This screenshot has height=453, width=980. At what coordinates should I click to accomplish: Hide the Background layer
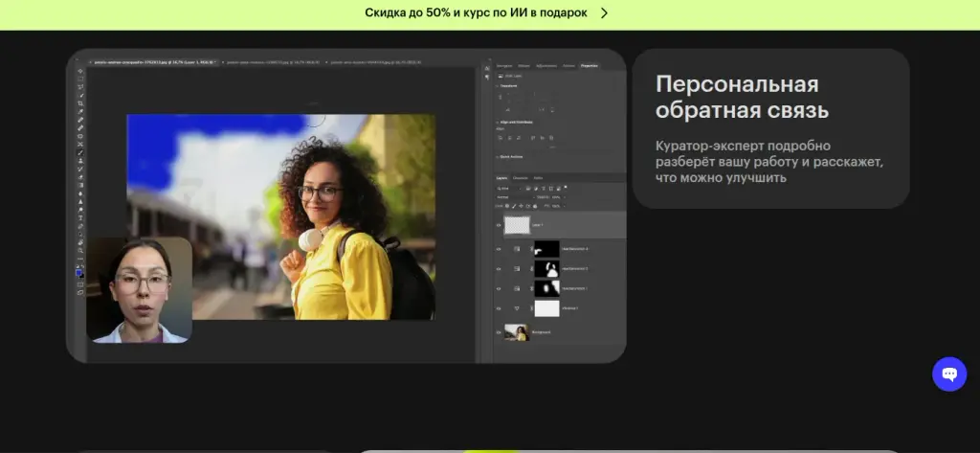click(499, 333)
